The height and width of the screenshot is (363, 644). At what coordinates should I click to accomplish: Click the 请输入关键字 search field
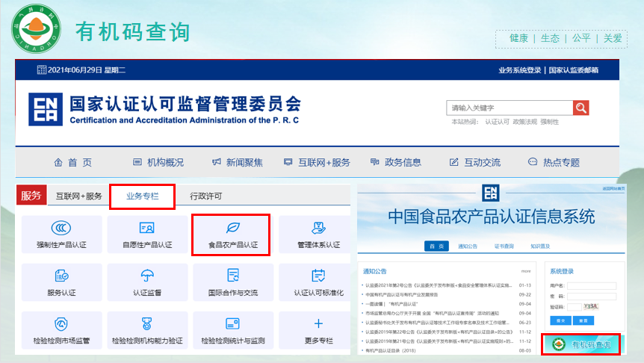coord(510,108)
